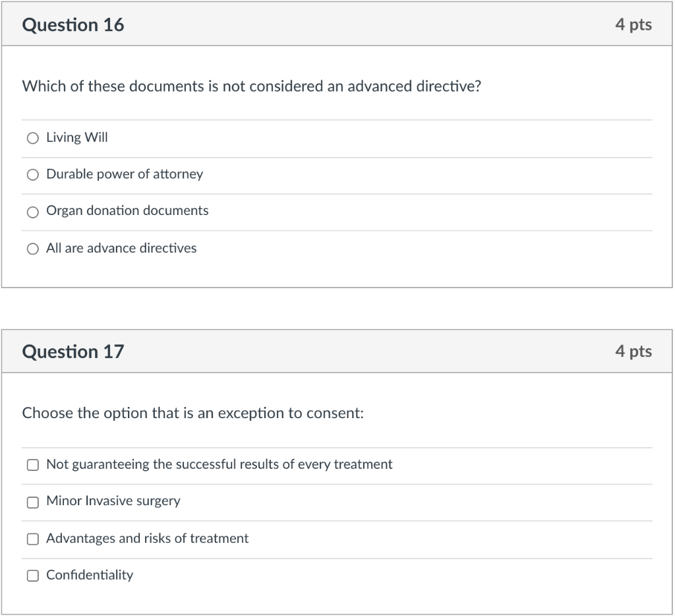Image resolution: width=675 pixels, height=616 pixels.
Task: Select the "All are advance directives" radio button
Action: (x=32, y=249)
